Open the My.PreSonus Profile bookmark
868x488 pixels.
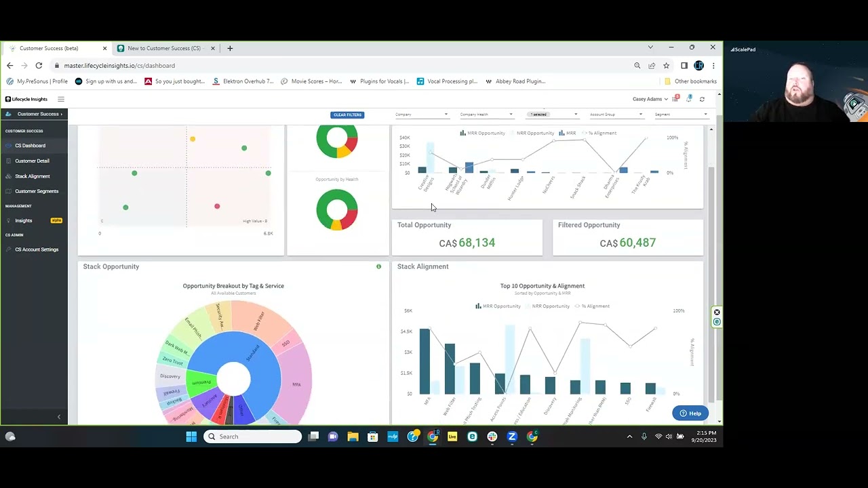(x=37, y=81)
